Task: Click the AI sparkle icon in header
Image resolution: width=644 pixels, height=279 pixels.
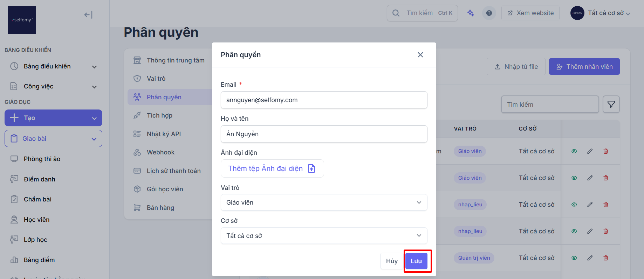Action: [471, 13]
